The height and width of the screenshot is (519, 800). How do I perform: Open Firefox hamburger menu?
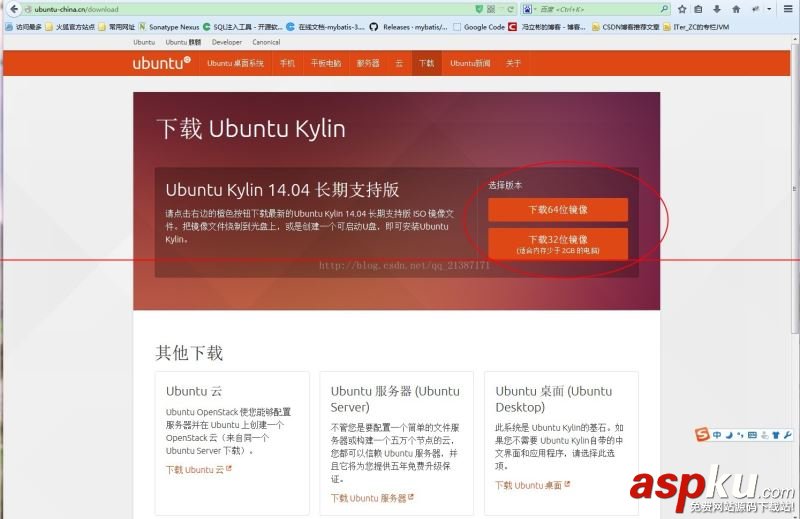(x=788, y=9)
